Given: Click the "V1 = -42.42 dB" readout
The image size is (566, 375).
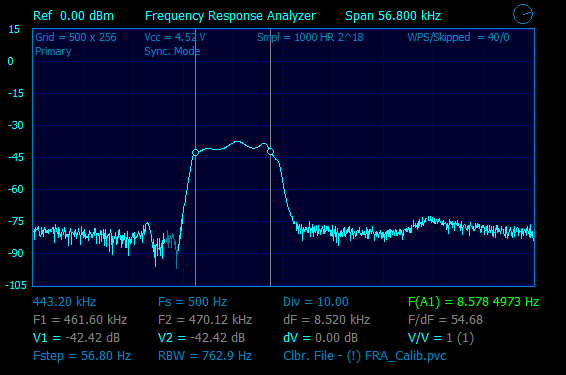Looking at the screenshot, I should [x=76, y=338].
